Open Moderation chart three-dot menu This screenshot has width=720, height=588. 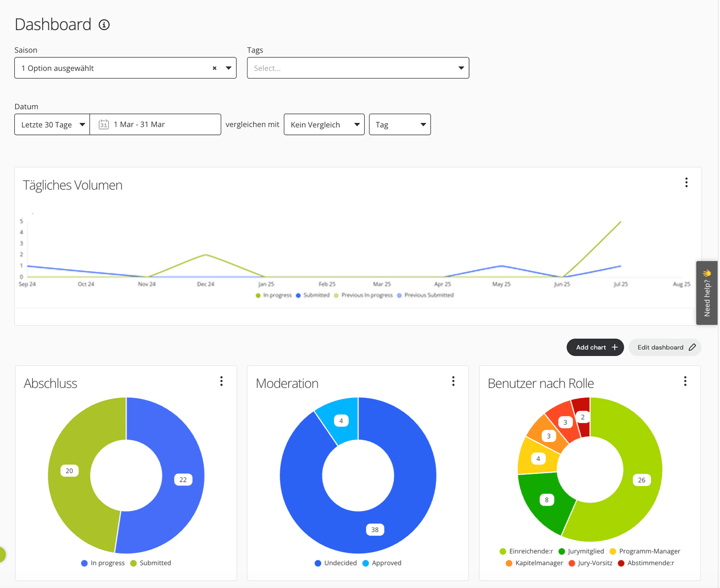click(x=453, y=381)
